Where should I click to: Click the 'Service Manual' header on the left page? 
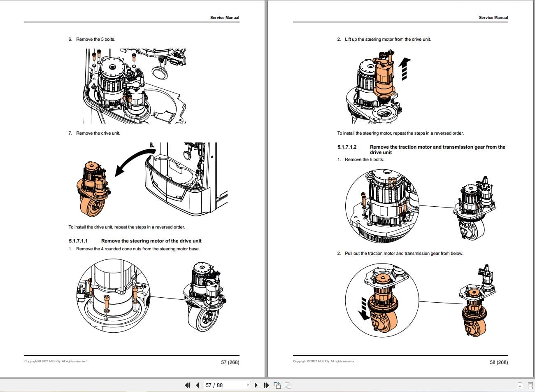point(225,18)
